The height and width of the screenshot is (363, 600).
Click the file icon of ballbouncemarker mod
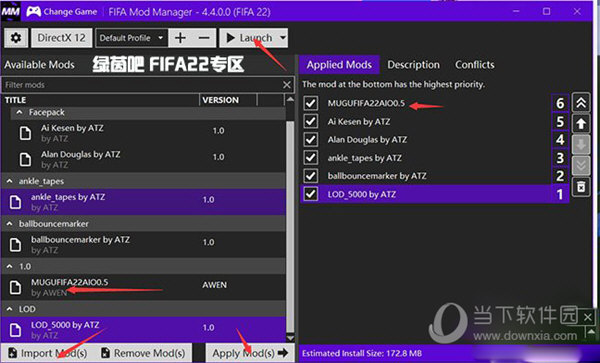pos(15,244)
